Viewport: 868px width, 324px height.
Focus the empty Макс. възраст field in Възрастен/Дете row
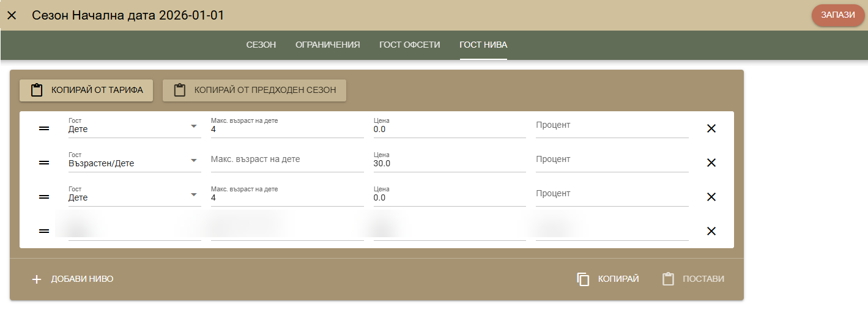(287, 161)
